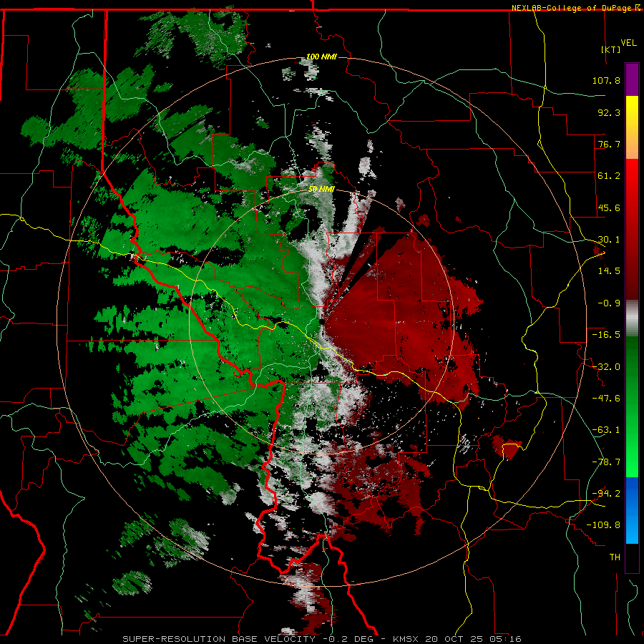Click the blue segment of color bar

coord(632,510)
